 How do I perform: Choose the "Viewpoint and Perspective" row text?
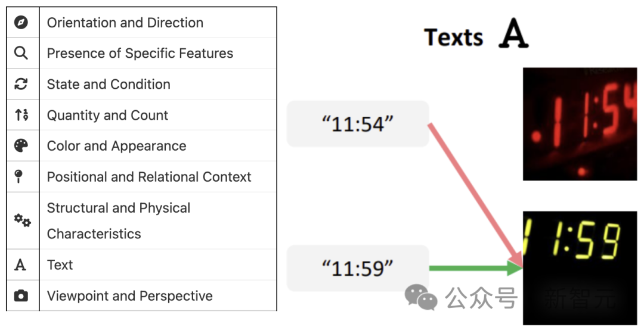coord(130,296)
